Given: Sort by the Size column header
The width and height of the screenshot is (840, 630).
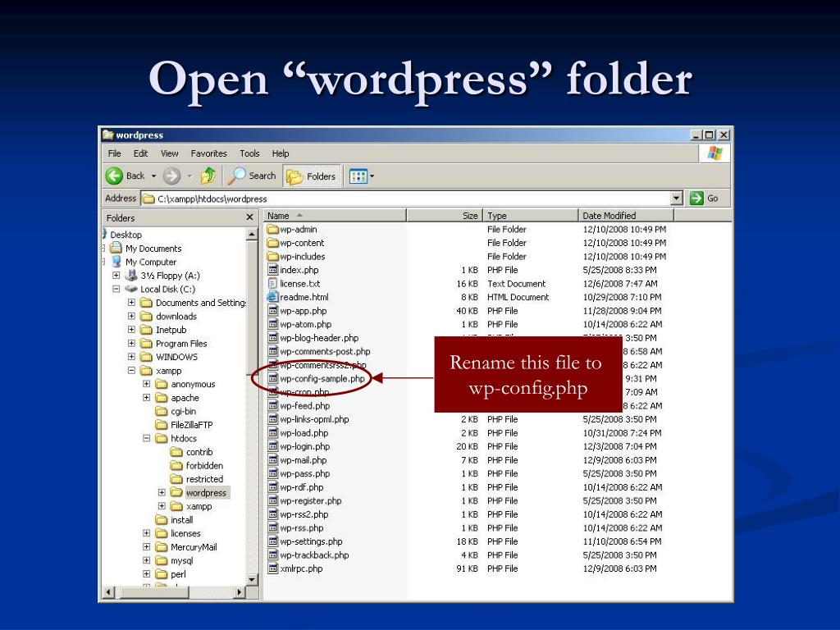Looking at the screenshot, I should 445,216.
